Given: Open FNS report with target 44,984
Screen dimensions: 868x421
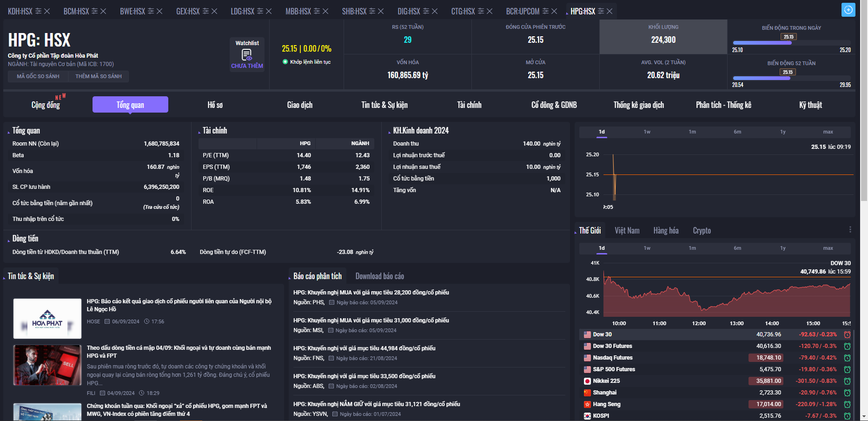Looking at the screenshot, I should [364, 348].
